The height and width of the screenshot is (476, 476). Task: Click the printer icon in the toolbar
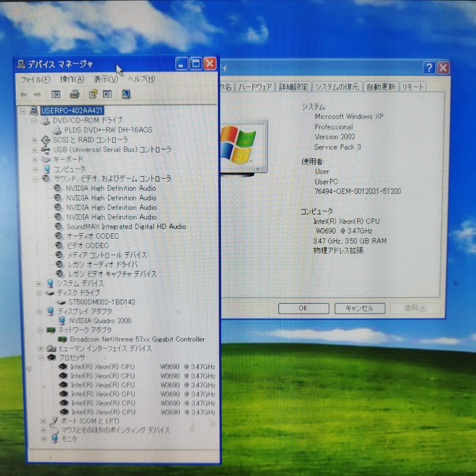75,94
